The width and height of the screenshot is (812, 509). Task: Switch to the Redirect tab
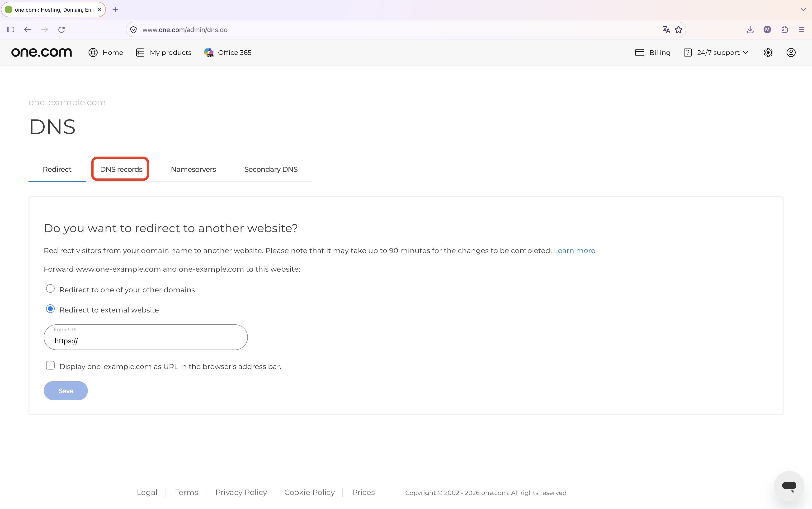[57, 169]
